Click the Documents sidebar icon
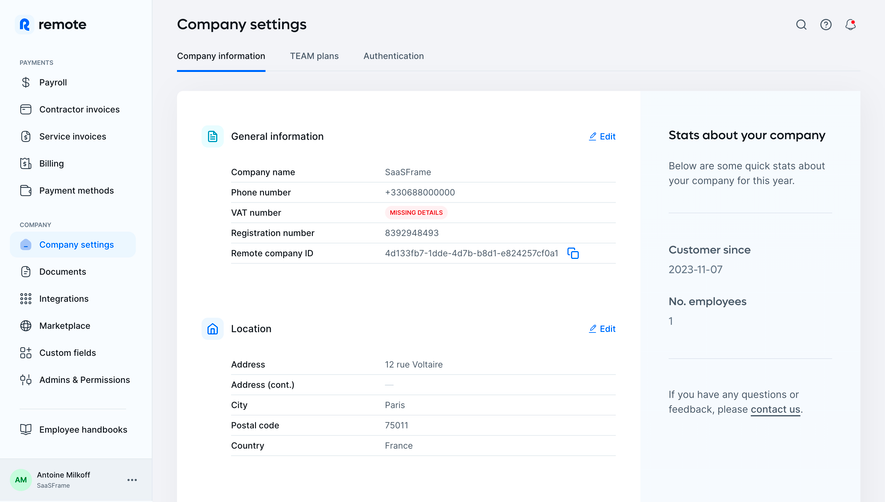 [x=25, y=272]
